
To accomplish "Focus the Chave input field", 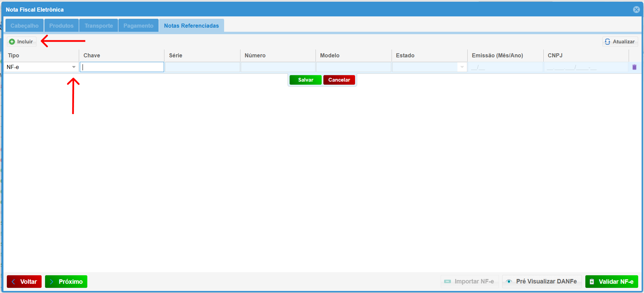I will pos(122,67).
